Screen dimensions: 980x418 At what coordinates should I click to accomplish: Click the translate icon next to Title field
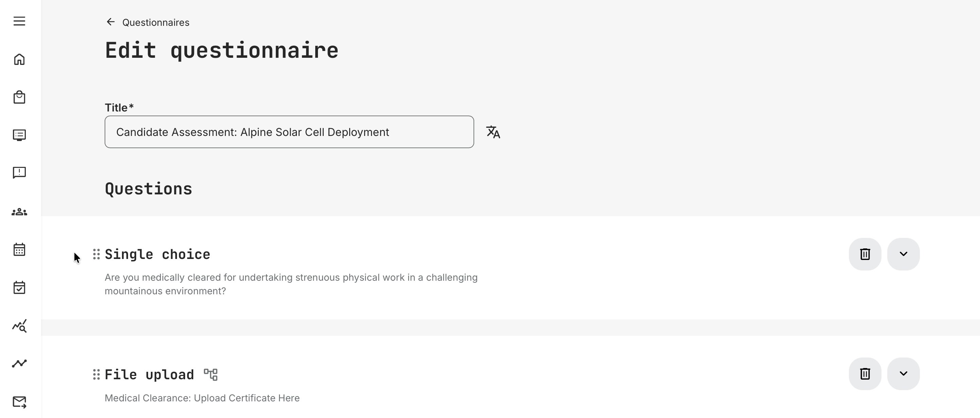click(x=494, y=132)
